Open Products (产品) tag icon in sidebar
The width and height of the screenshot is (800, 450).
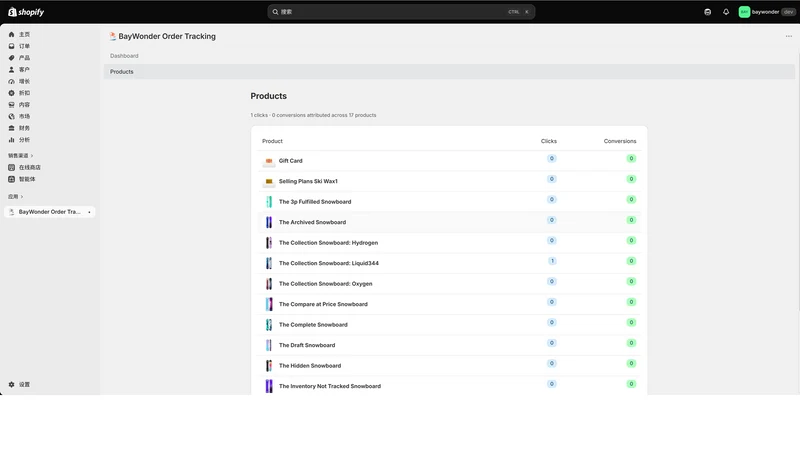[x=11, y=58]
